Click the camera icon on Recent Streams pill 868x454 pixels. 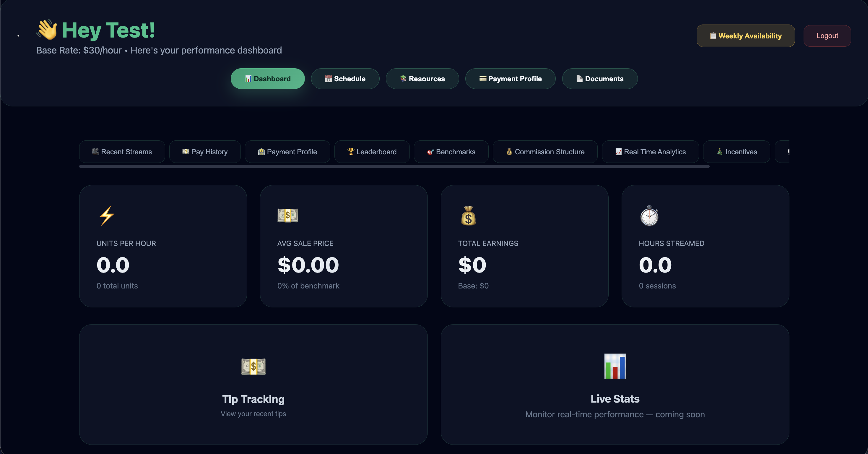coord(95,152)
